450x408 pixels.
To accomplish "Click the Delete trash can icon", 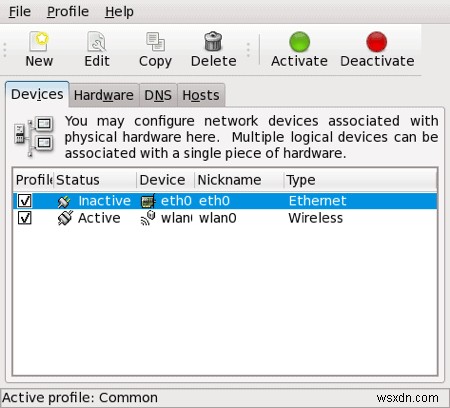I will point(213,41).
